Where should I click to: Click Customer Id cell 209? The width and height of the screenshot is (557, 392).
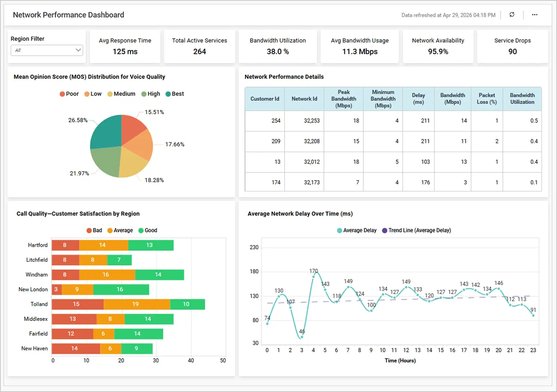point(265,142)
